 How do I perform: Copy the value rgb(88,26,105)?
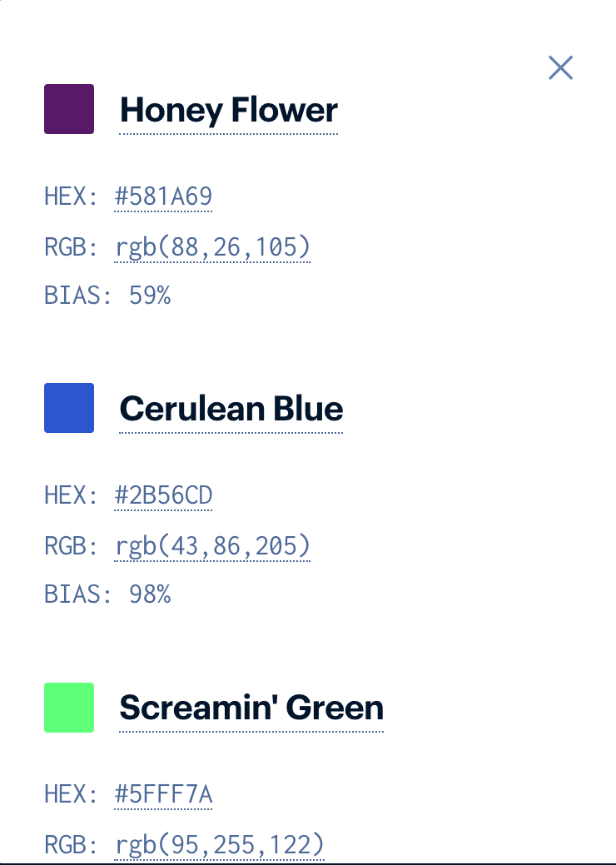coord(212,246)
